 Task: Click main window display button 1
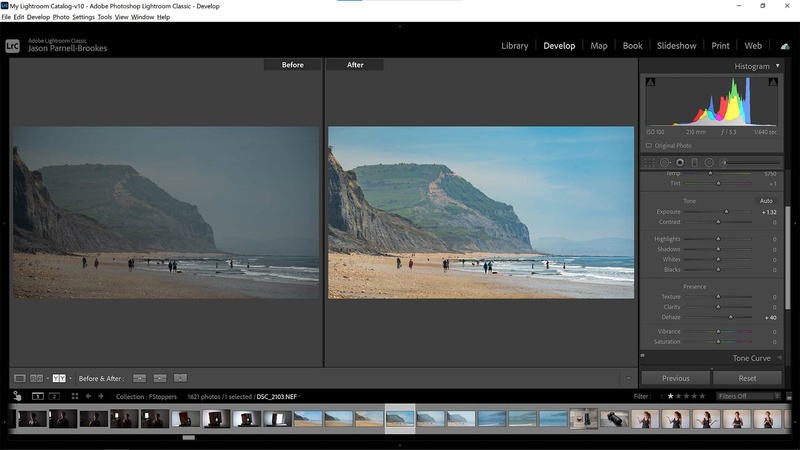38,396
